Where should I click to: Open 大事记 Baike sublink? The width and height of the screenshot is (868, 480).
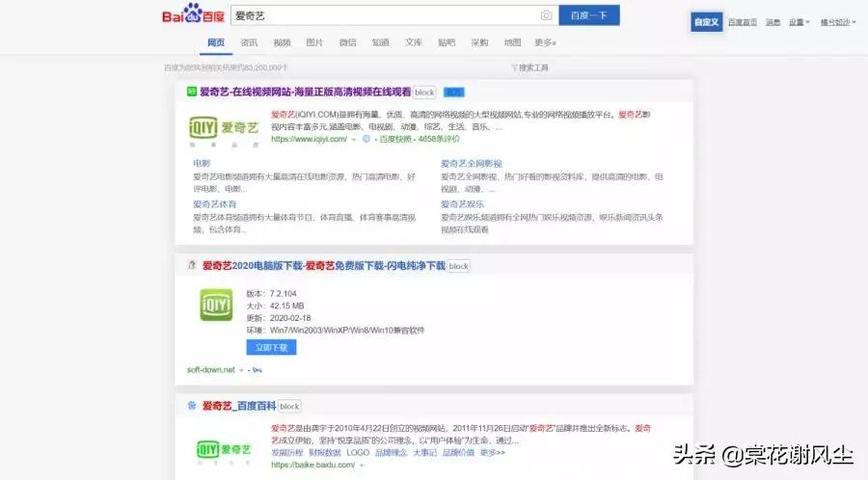click(x=424, y=453)
